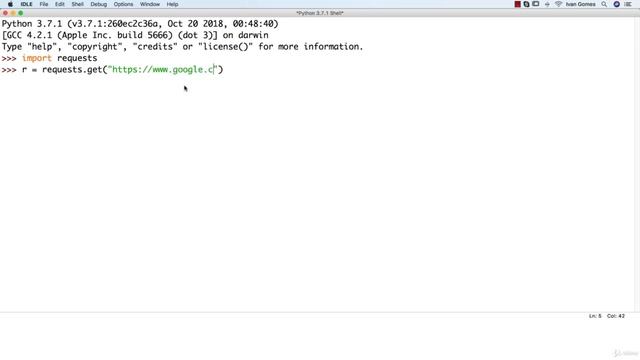Click the round black-and-white icon in menu bar

pos(527,4)
